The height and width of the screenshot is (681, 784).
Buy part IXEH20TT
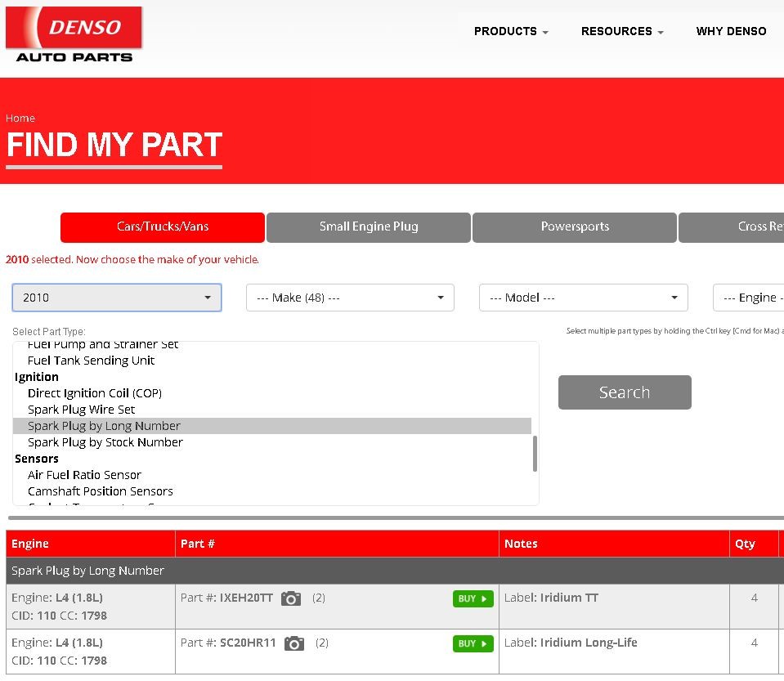pos(473,598)
